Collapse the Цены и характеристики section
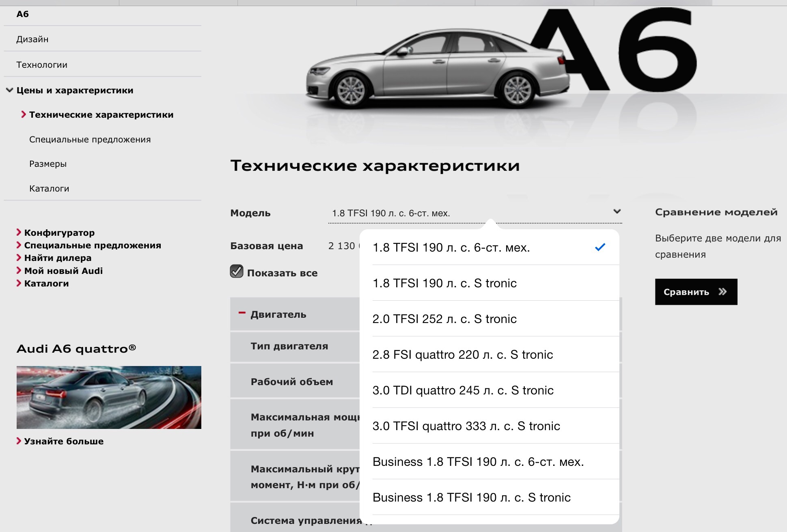787x532 pixels. 9,90
